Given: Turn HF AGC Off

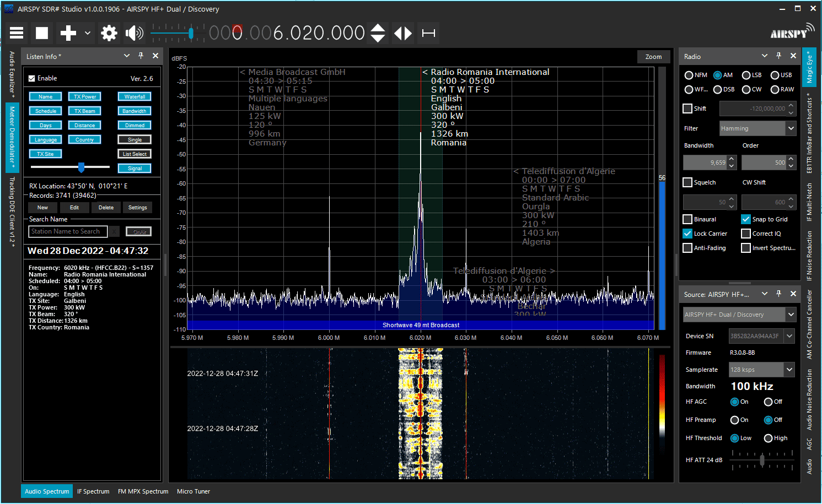Looking at the screenshot, I should point(769,402).
